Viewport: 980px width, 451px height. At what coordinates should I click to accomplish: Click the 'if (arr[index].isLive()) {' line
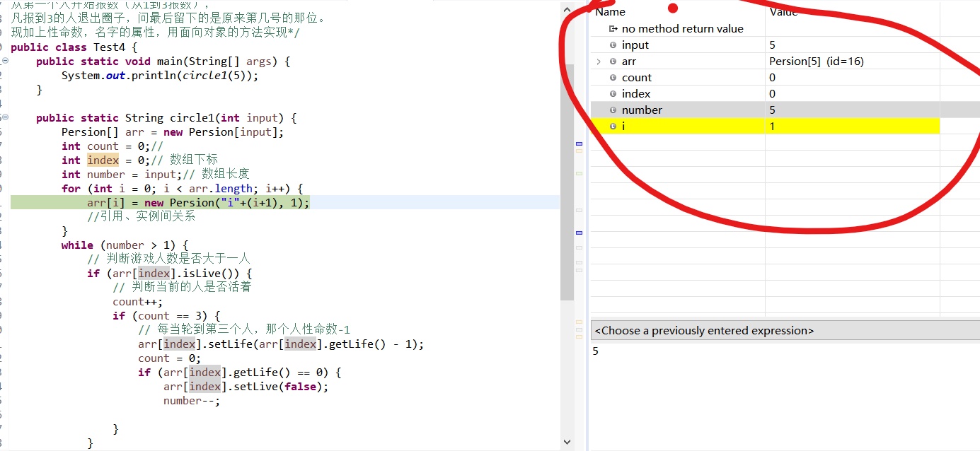pyautogui.click(x=170, y=274)
